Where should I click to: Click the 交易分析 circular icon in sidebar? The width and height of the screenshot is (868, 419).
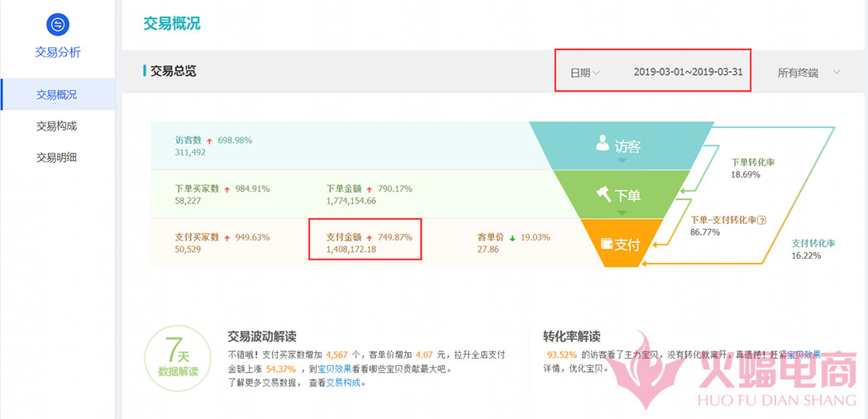[58, 24]
